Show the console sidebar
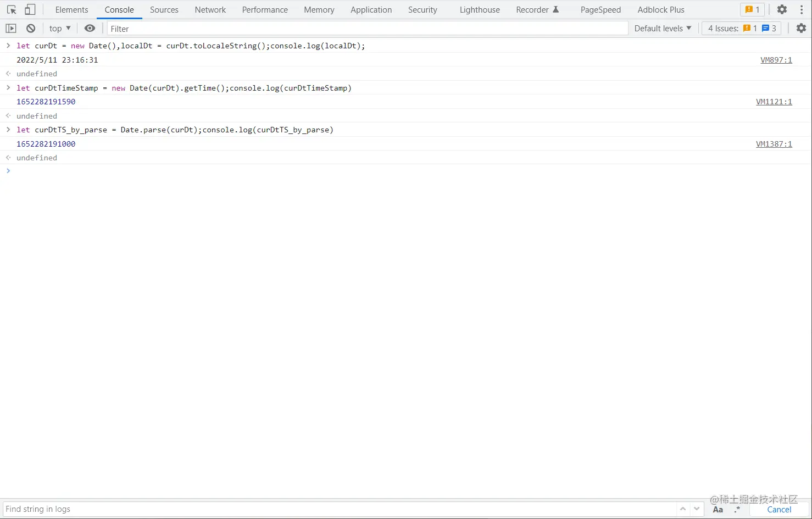Image resolution: width=812 pixels, height=519 pixels. tap(10, 28)
